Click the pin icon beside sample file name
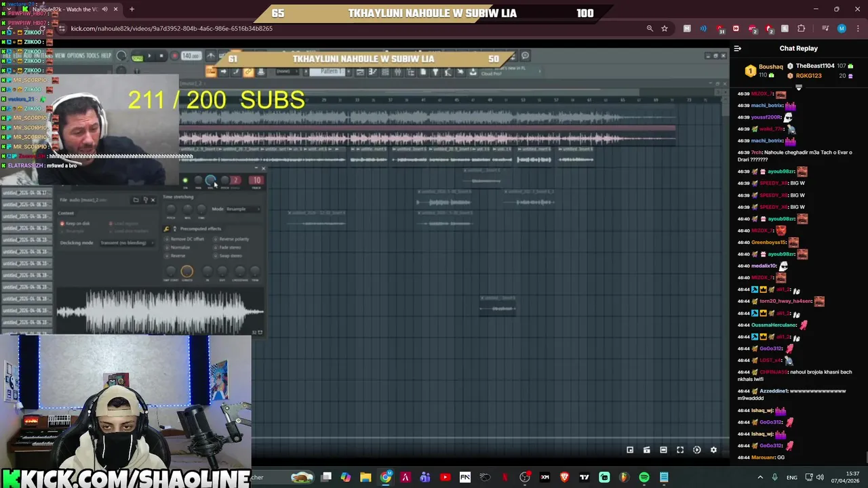This screenshot has width=868, height=488. click(x=144, y=200)
